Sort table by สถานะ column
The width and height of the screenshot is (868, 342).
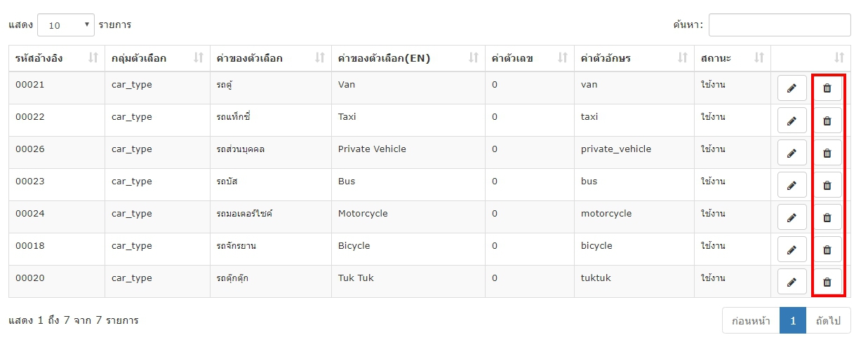click(732, 58)
